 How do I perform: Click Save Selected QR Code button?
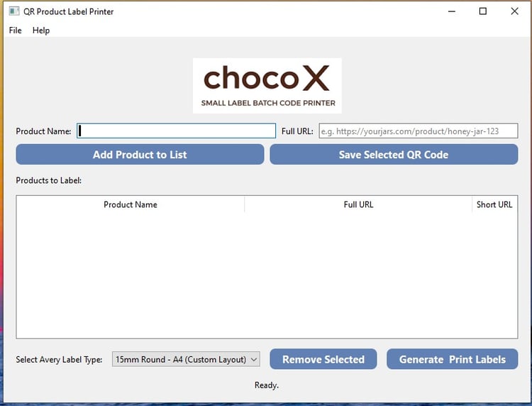click(x=394, y=155)
